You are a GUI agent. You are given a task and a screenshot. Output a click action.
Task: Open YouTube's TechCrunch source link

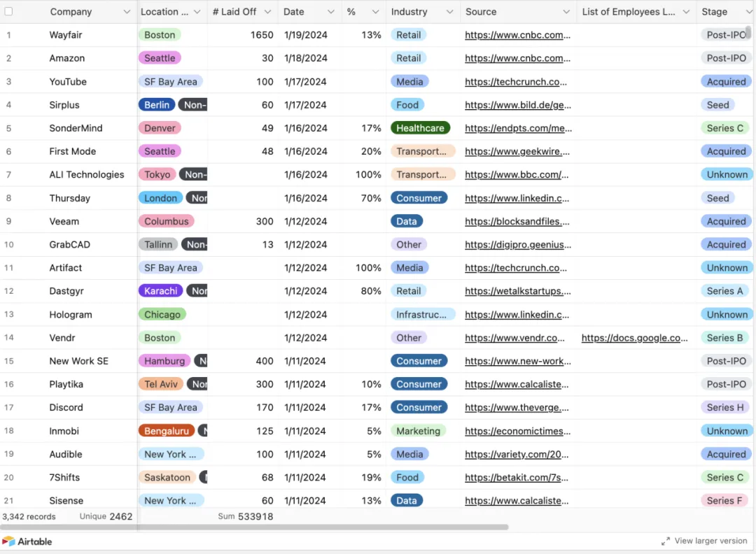click(x=516, y=82)
